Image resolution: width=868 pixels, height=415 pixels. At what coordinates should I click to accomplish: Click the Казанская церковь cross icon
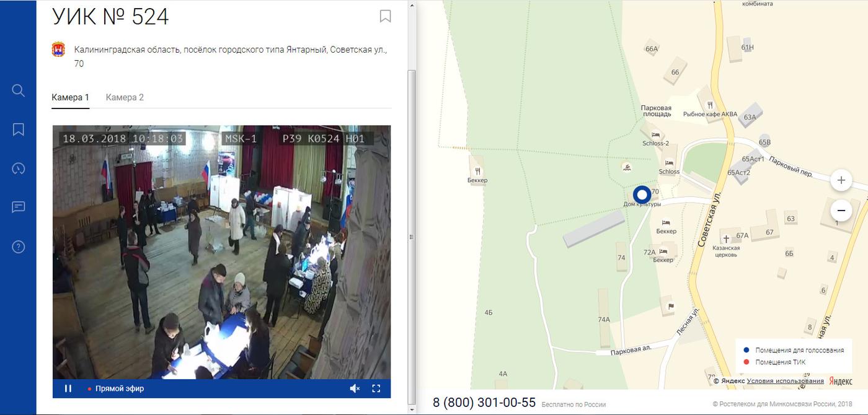tap(725, 238)
